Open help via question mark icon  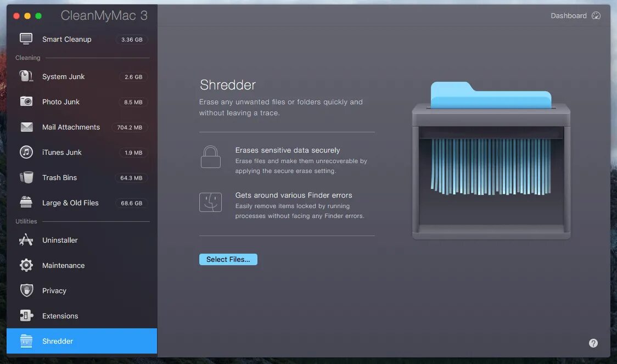593,343
